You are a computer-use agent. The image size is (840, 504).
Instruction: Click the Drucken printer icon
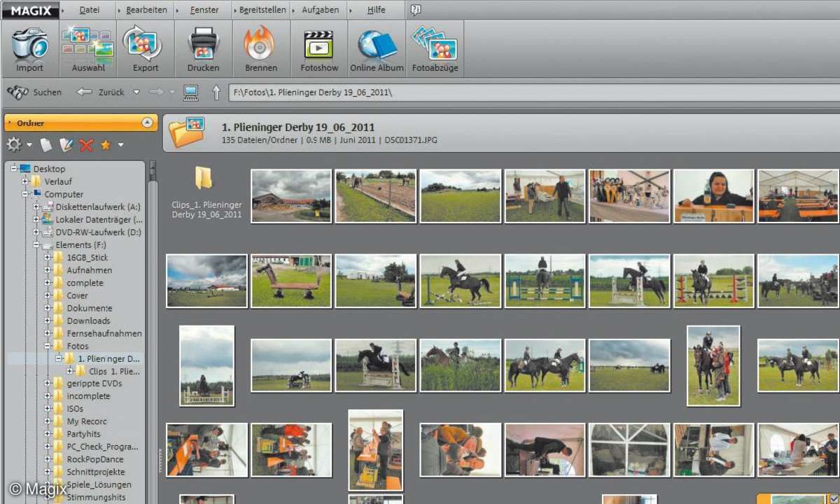pos(203,49)
